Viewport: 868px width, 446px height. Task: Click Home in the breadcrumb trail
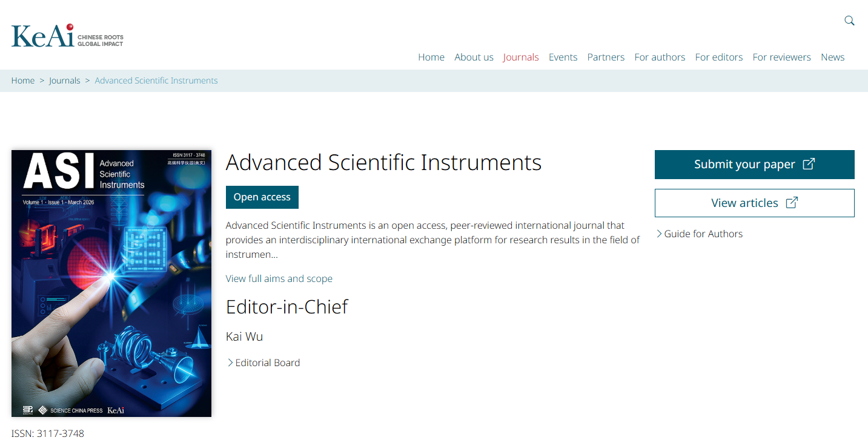pyautogui.click(x=23, y=80)
